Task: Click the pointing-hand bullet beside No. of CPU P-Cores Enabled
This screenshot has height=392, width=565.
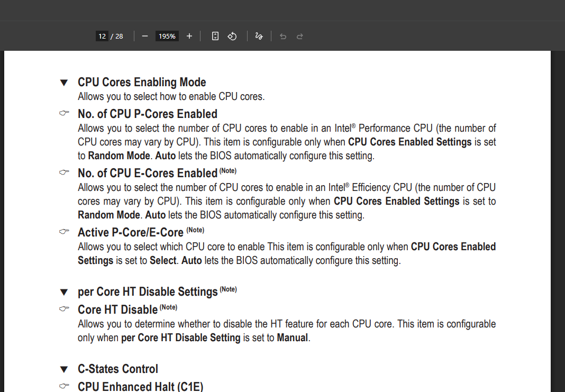Action: click(64, 113)
